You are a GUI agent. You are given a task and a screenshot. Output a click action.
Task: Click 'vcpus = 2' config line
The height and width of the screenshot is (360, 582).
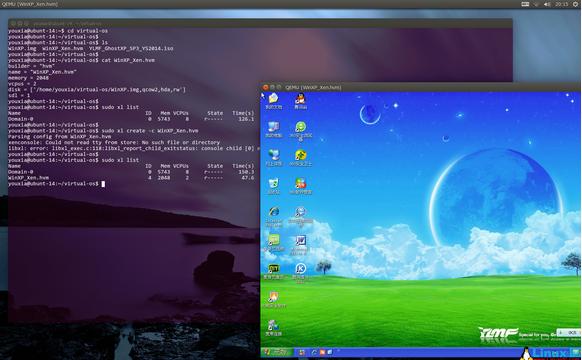(22, 84)
